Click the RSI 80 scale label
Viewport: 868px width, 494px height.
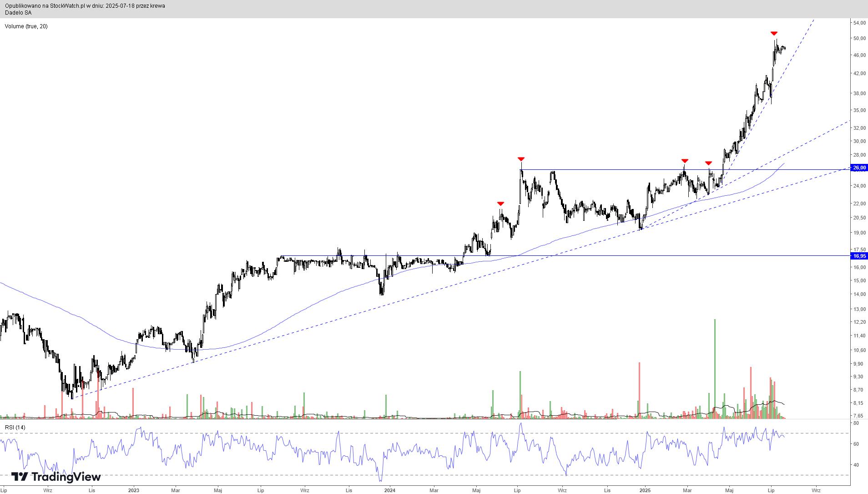(856, 423)
